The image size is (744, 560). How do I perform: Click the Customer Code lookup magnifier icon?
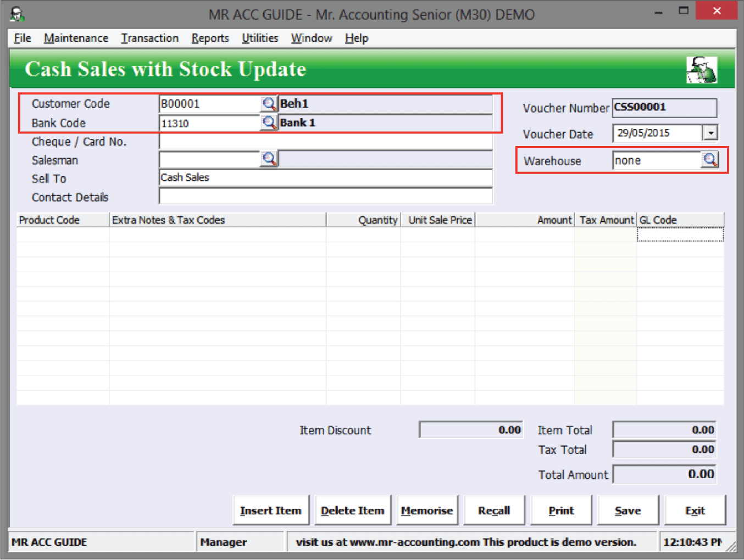[269, 104]
